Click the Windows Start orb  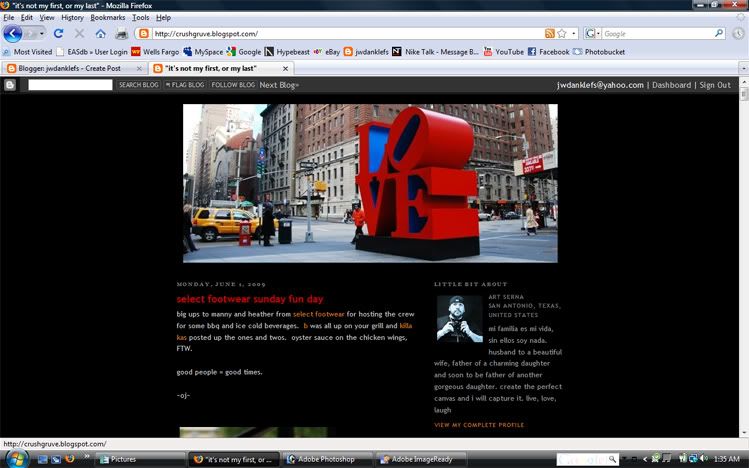pyautogui.click(x=16, y=459)
